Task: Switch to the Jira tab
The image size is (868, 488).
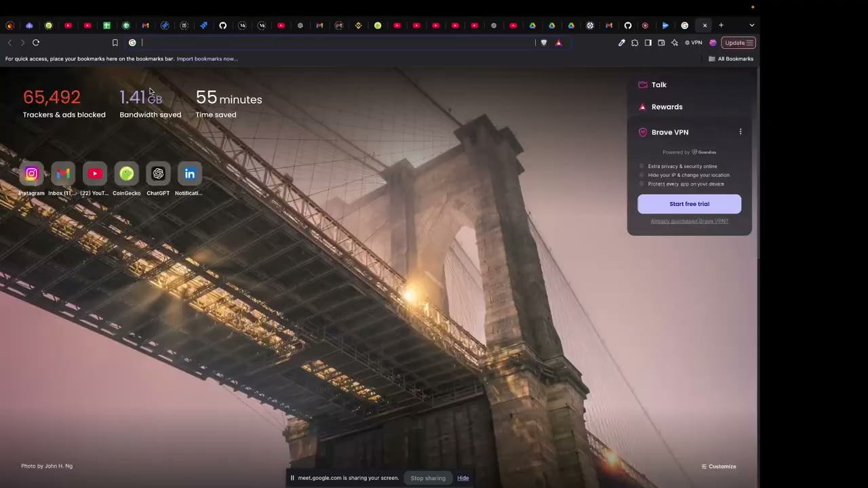Action: click(x=203, y=25)
